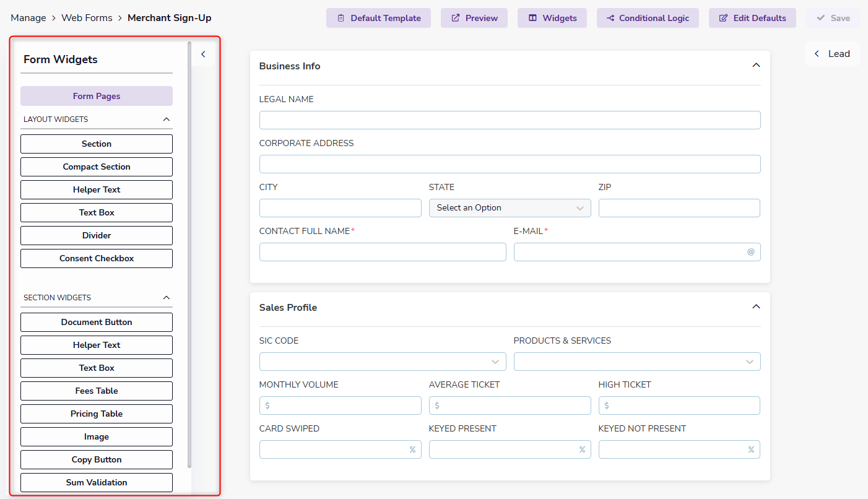Collapse the Form Widgets sidebar arrow
Image resolution: width=868 pixels, height=499 pixels.
point(203,54)
